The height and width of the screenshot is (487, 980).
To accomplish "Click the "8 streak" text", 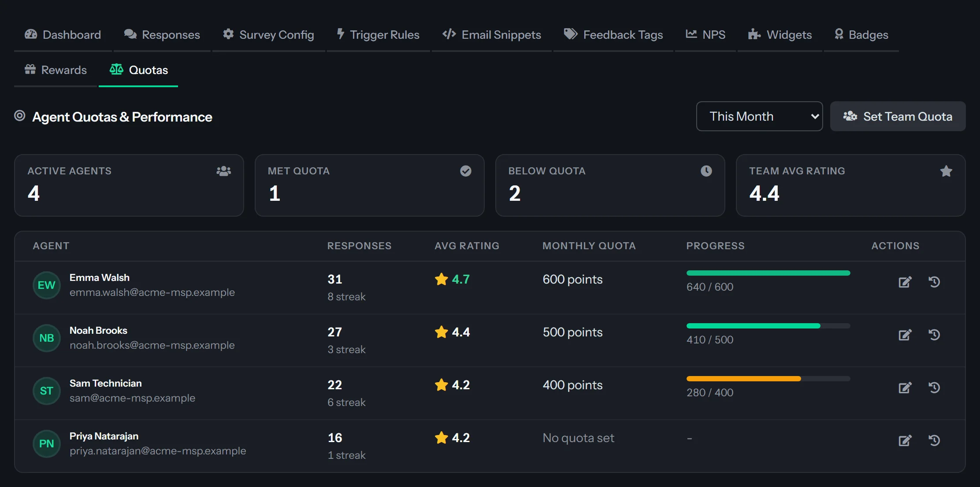I will 346,297.
